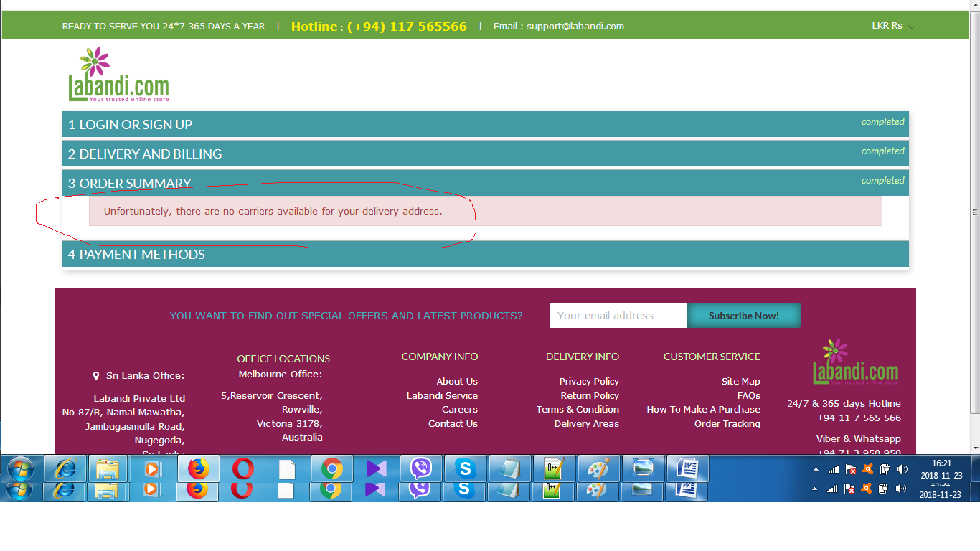Expand the 4 PAYMENT METHODS section
The width and height of the screenshot is (980, 551).
[486, 254]
